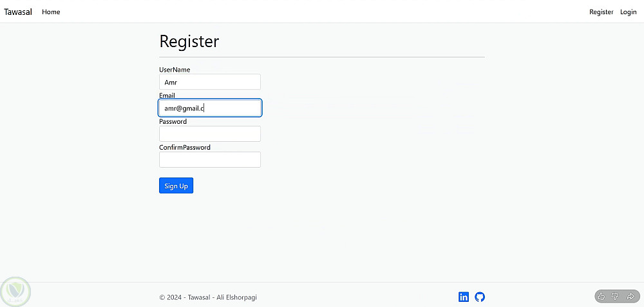Click the Tawasal brand name
Screen dimensions: 644x307
18,12
